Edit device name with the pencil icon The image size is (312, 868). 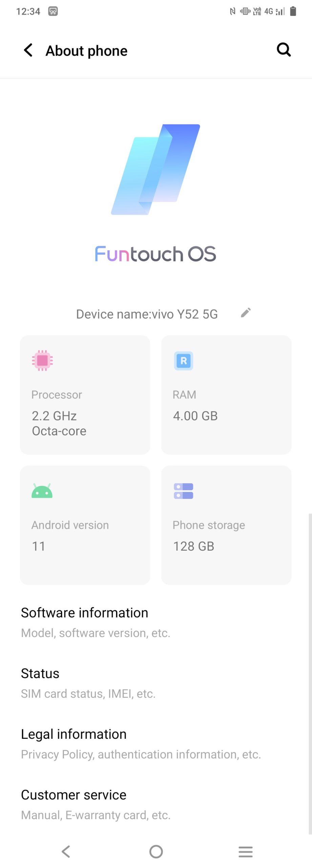(246, 312)
